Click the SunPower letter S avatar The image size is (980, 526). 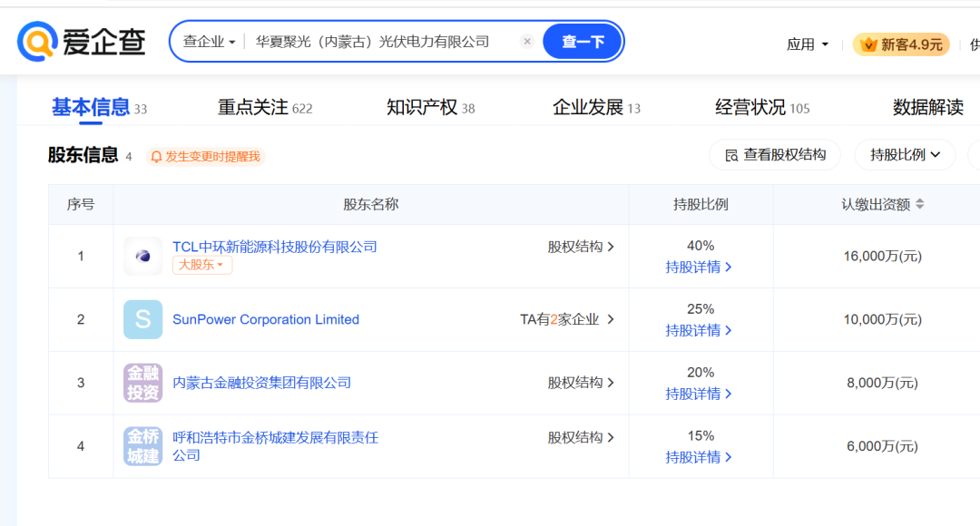click(142, 319)
